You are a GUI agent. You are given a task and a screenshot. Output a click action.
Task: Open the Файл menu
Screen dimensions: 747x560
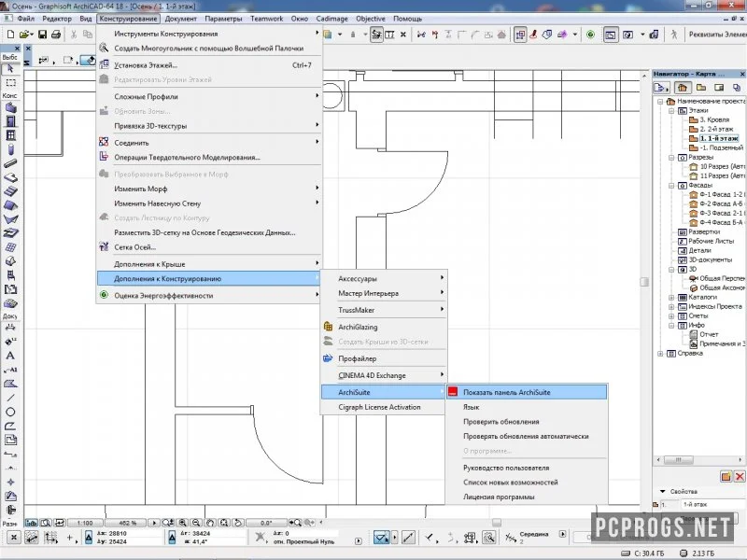tap(26, 19)
